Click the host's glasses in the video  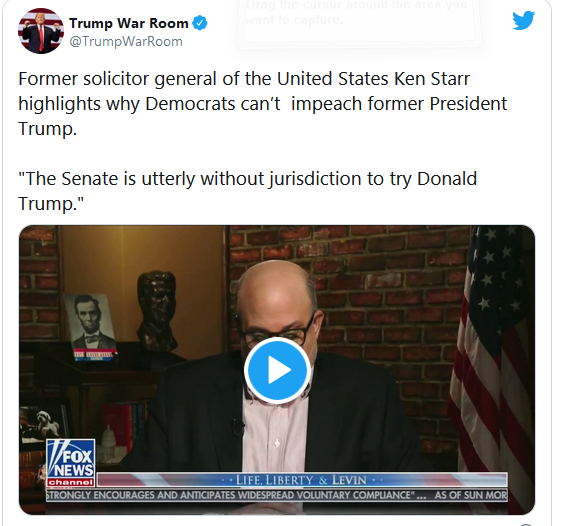coord(276,334)
